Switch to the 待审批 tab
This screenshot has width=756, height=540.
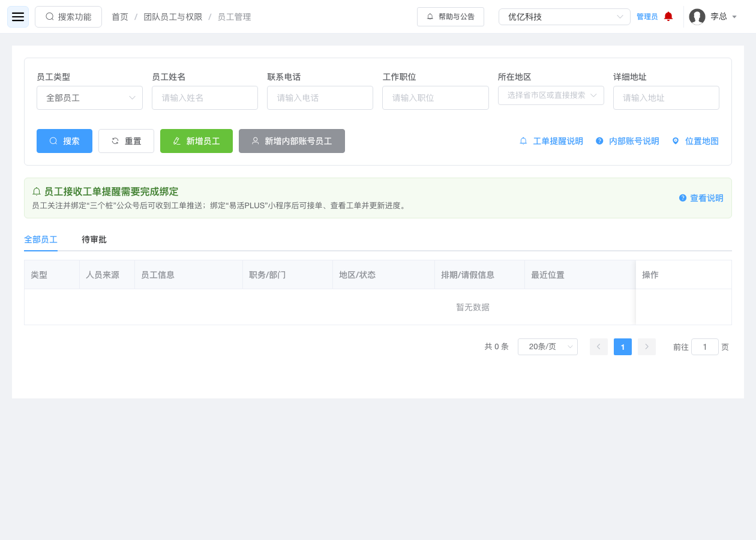click(94, 239)
